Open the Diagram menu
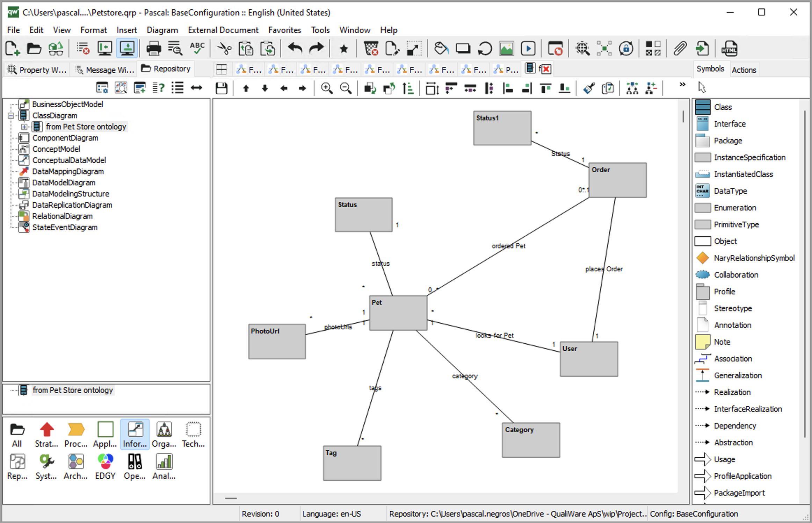 pos(162,30)
